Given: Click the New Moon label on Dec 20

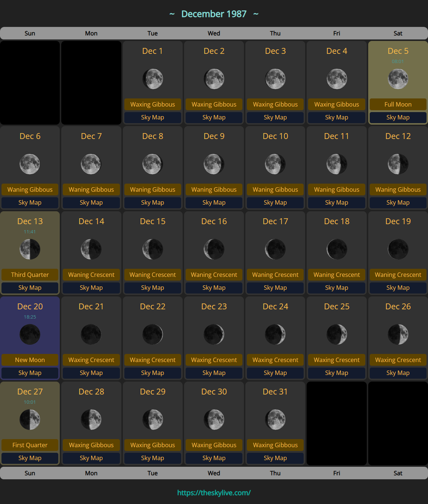Looking at the screenshot, I should (30, 360).
